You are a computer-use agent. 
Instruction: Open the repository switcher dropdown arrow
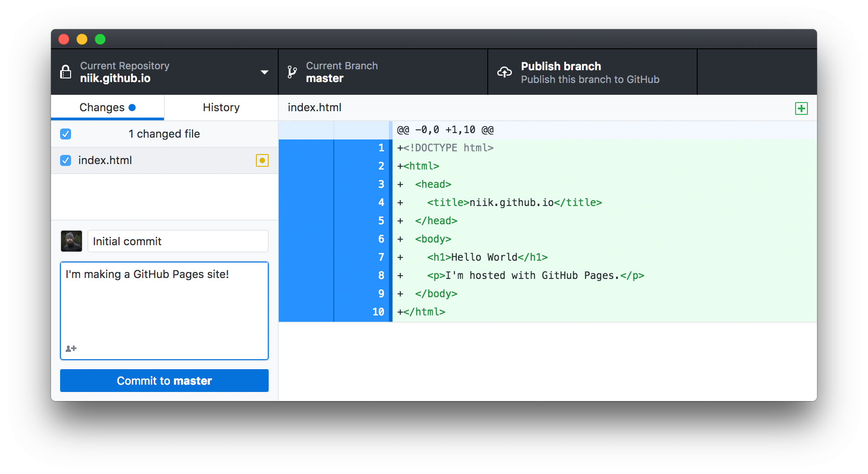coord(264,72)
